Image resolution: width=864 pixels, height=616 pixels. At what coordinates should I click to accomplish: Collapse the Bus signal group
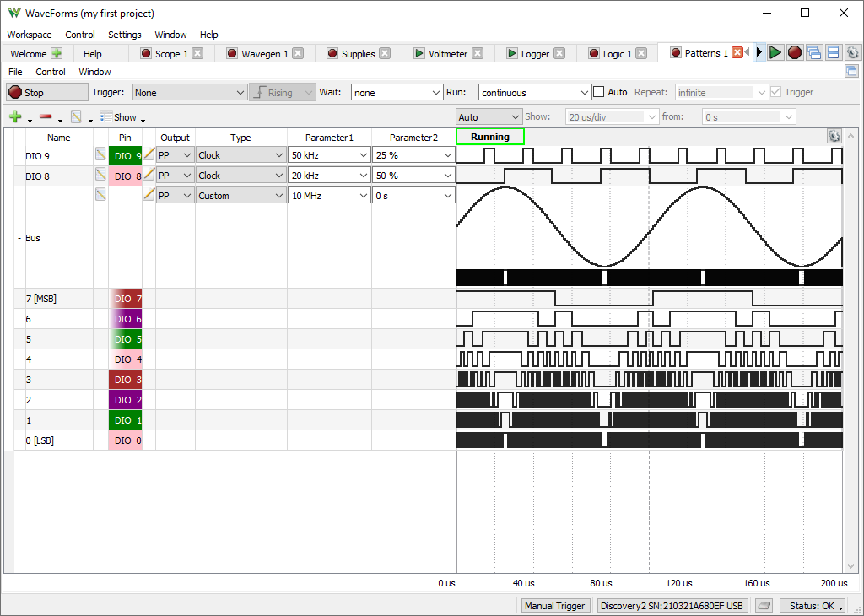pyautogui.click(x=19, y=238)
